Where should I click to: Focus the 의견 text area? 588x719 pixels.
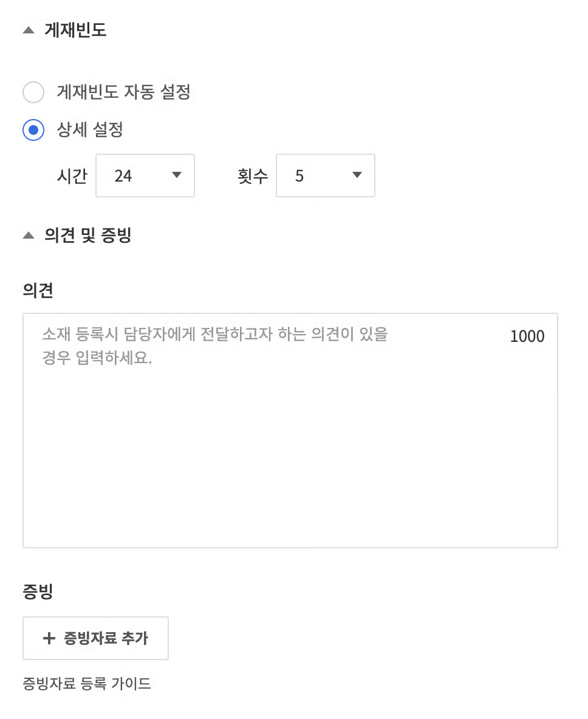(x=290, y=449)
